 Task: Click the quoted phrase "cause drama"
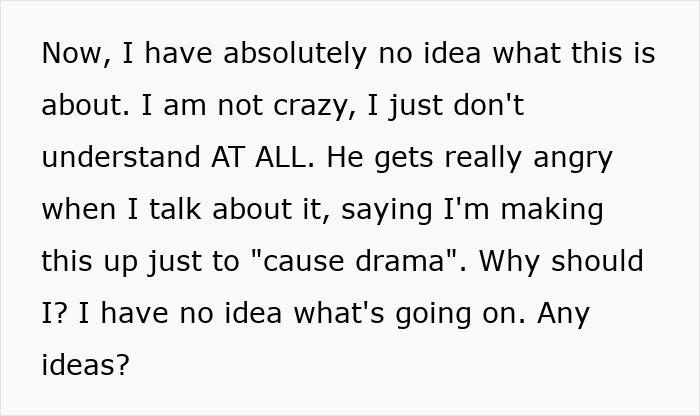pyautogui.click(x=367, y=262)
